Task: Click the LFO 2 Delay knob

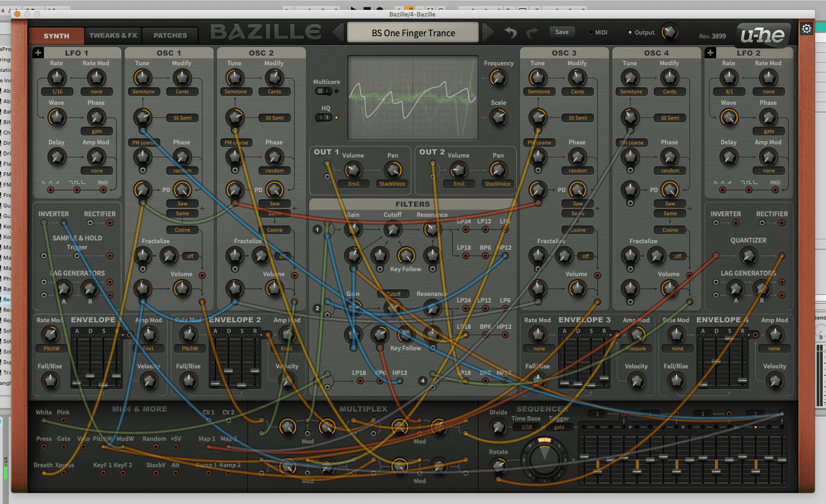Action: coord(729,157)
